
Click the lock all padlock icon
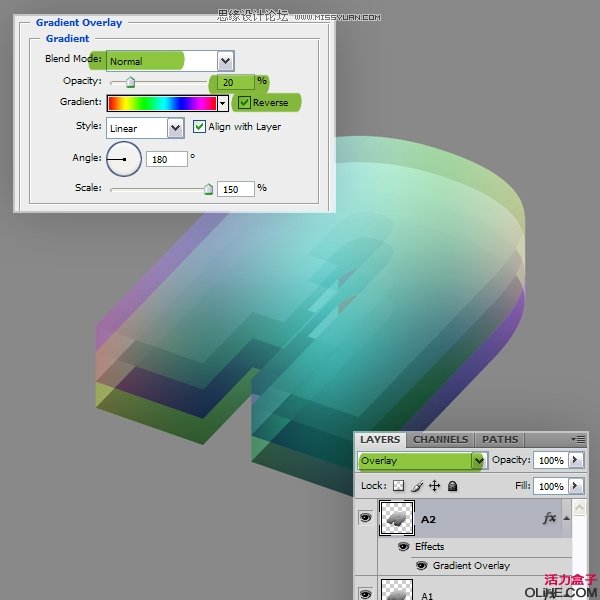tap(453, 486)
